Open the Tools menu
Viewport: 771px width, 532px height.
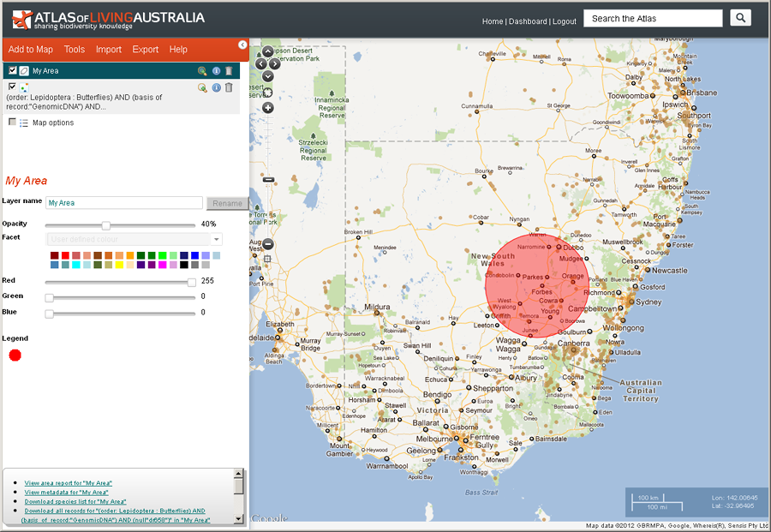[x=75, y=50]
